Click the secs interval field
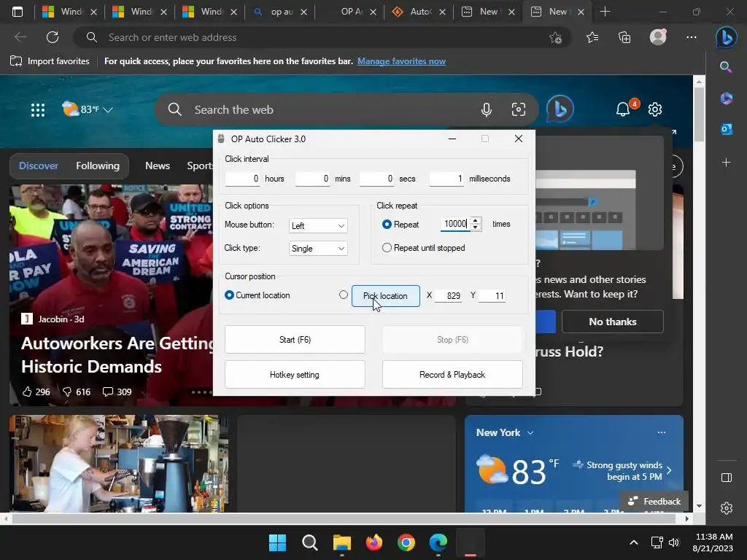The width and height of the screenshot is (747, 560). coord(377,179)
